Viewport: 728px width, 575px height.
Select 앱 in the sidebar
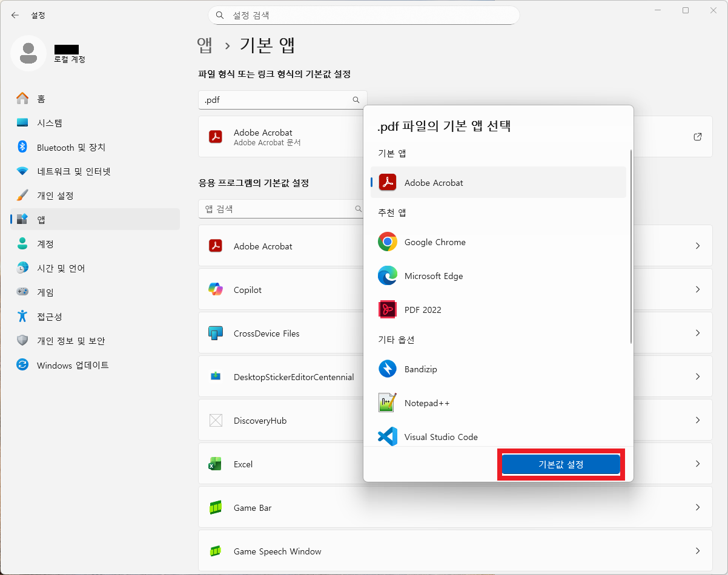(x=95, y=220)
